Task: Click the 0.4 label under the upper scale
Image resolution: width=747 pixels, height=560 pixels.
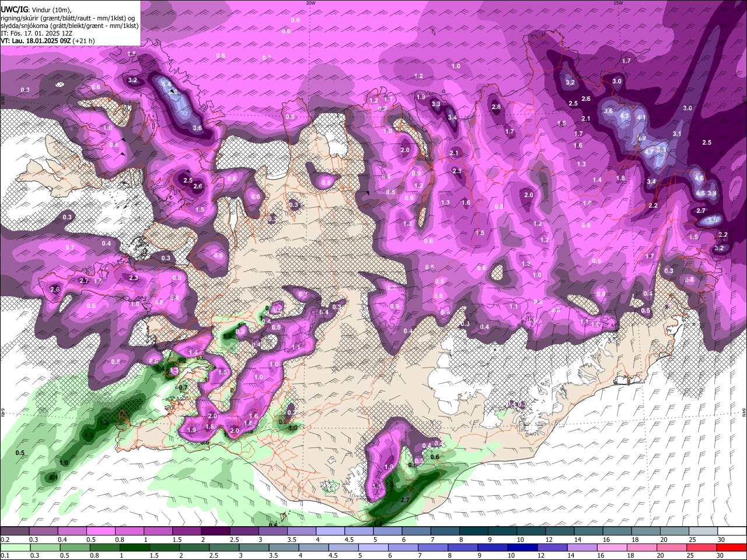Action: 62,540
